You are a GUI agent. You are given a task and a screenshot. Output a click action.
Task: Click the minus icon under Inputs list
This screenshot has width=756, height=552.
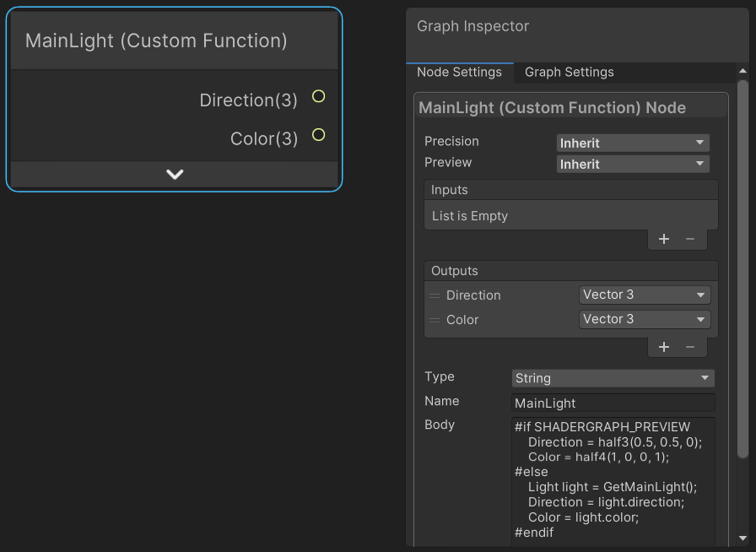689,239
